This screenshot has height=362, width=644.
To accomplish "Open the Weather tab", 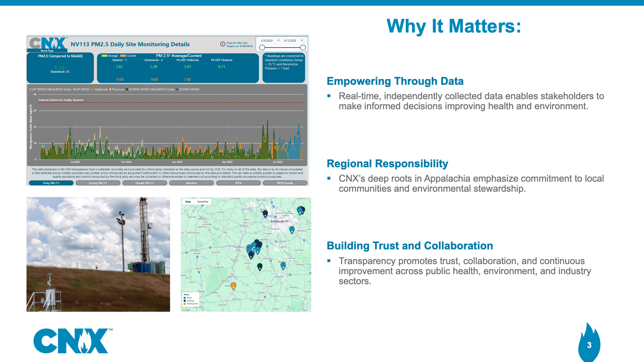I will pyautogui.click(x=192, y=183).
